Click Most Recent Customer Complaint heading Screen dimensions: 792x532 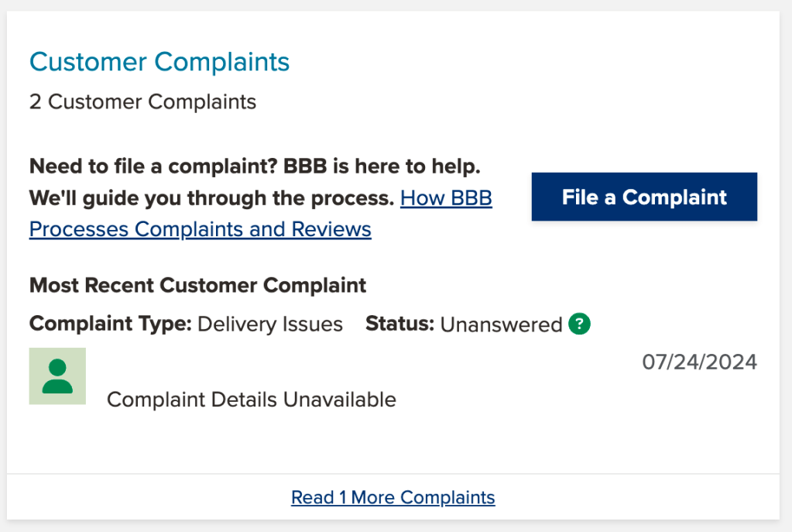(x=197, y=285)
